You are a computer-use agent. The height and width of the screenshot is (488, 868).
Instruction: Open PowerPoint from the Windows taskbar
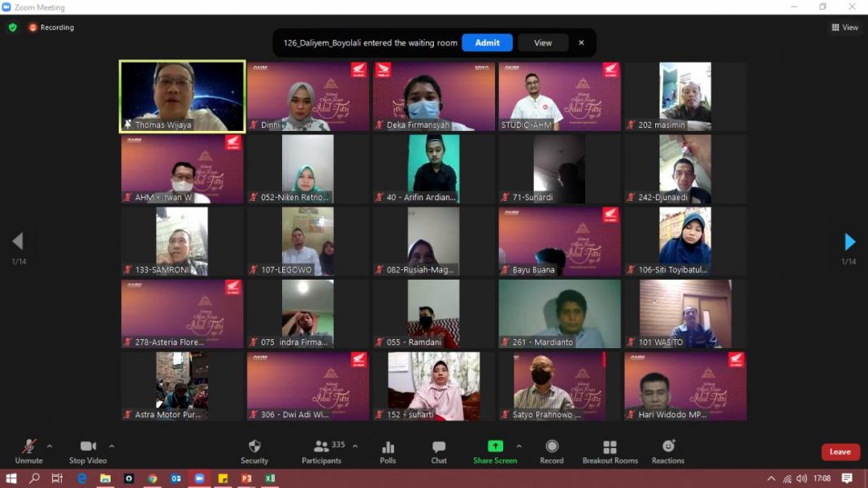246,478
